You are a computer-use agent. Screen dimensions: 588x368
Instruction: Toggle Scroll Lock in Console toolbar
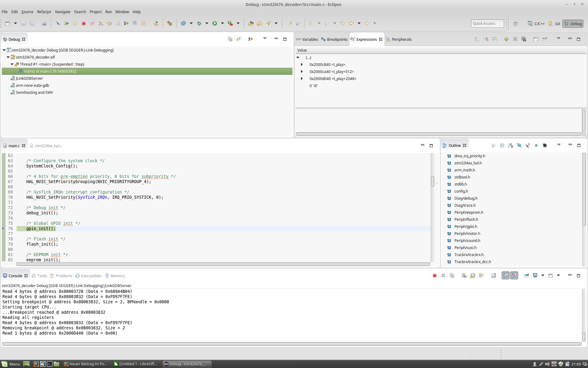(x=473, y=275)
